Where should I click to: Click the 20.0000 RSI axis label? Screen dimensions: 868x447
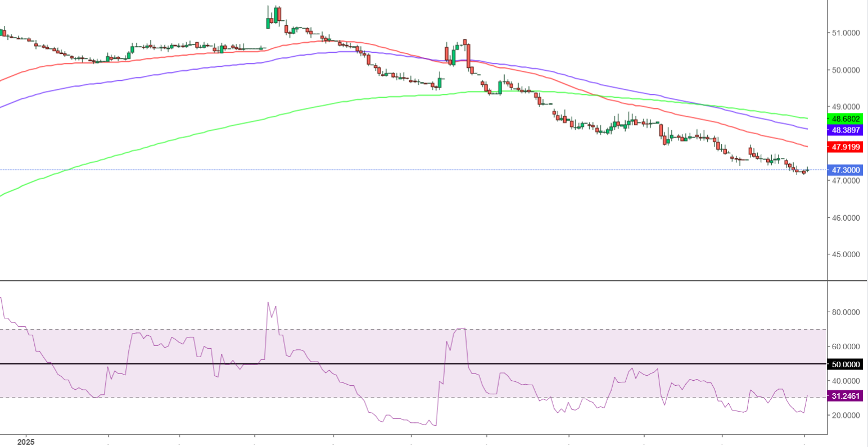(846, 416)
